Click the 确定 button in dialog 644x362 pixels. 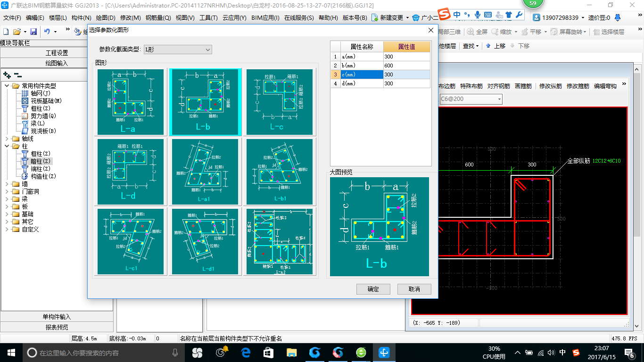[x=373, y=289]
